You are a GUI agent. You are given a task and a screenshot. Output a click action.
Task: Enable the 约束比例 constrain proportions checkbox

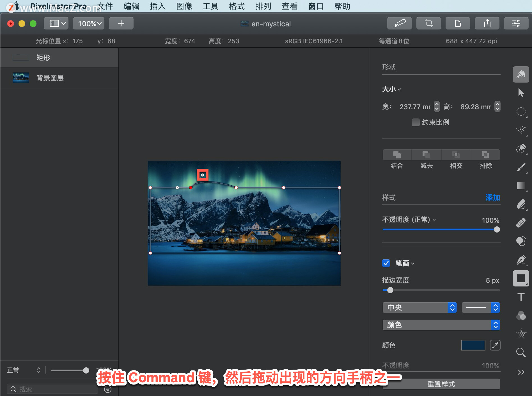tap(416, 122)
